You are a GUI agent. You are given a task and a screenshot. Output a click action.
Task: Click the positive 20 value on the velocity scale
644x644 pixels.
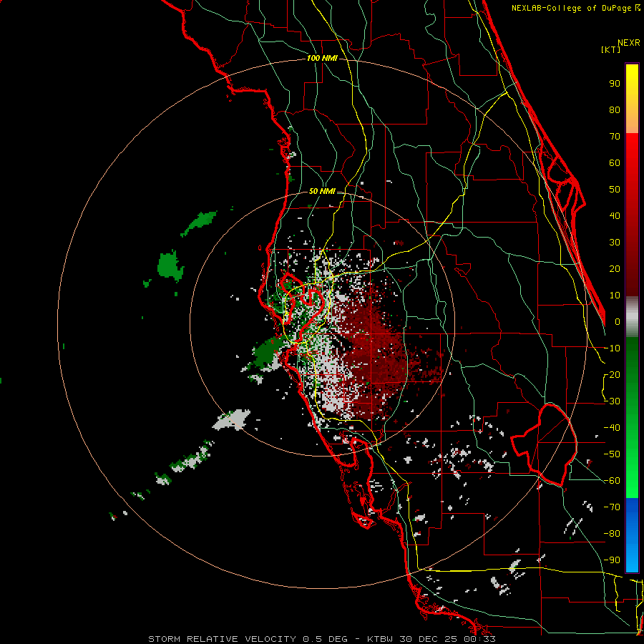pyautogui.click(x=615, y=268)
